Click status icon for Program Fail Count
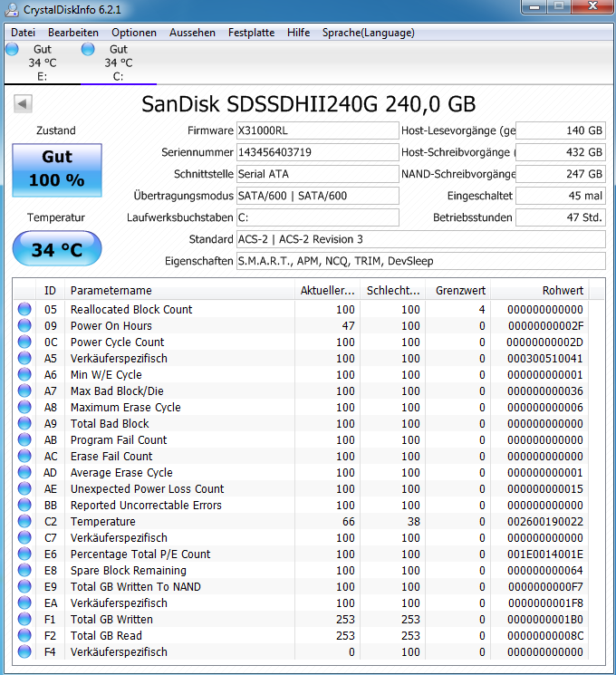616x675 pixels. pyautogui.click(x=24, y=440)
